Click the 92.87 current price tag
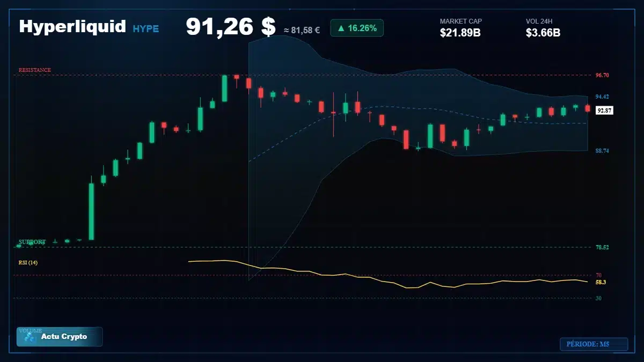 click(x=604, y=110)
